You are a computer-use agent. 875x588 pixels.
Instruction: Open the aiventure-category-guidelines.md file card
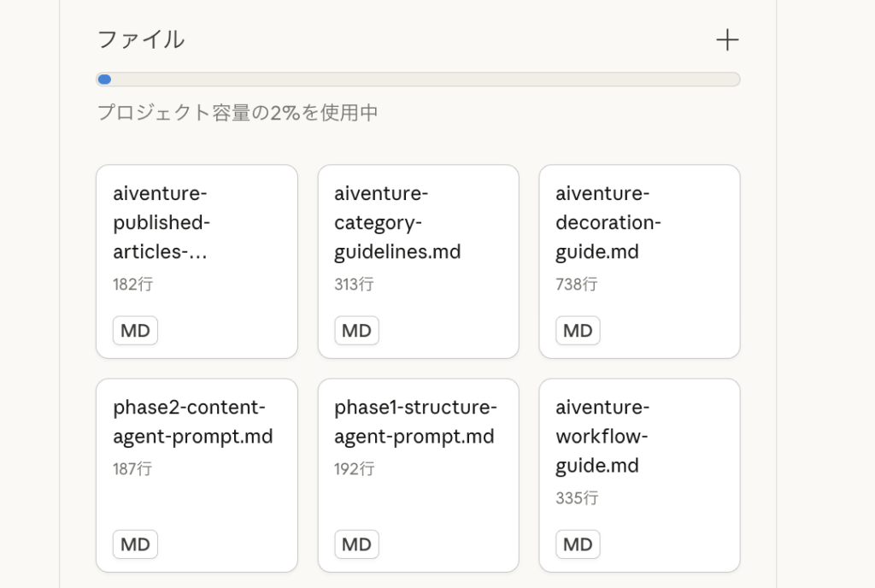point(418,261)
